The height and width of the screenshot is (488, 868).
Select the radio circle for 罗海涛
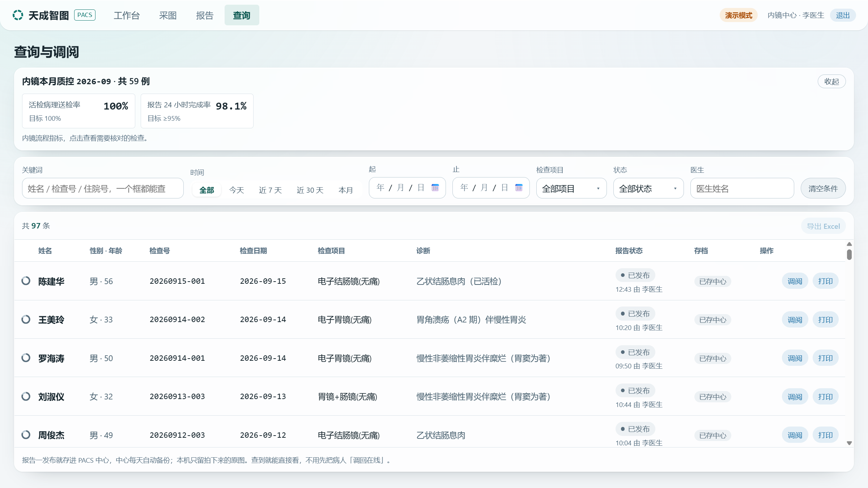click(x=26, y=358)
